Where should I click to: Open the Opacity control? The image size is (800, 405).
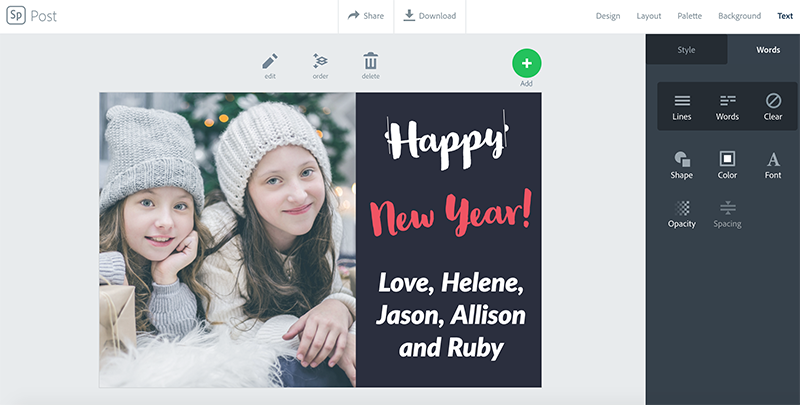tap(682, 214)
